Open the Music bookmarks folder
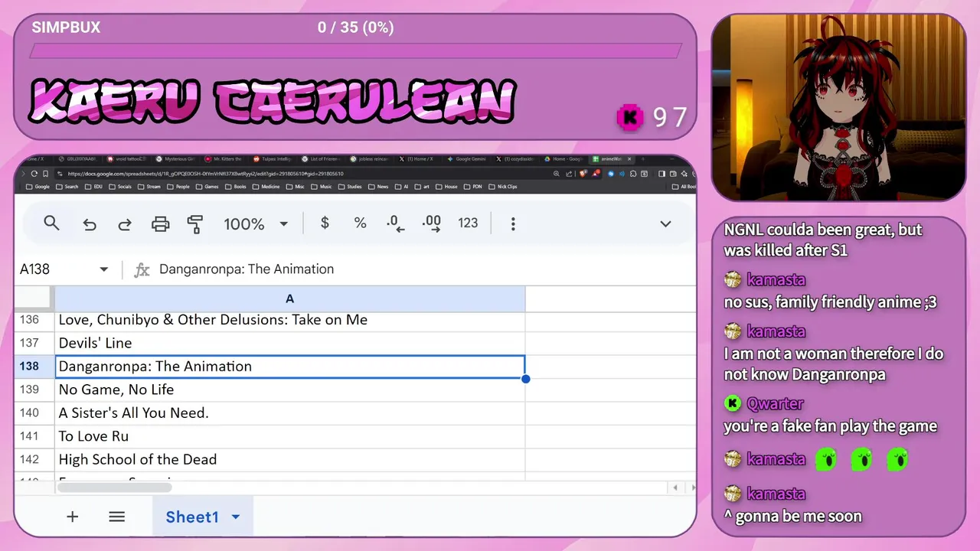 click(321, 187)
